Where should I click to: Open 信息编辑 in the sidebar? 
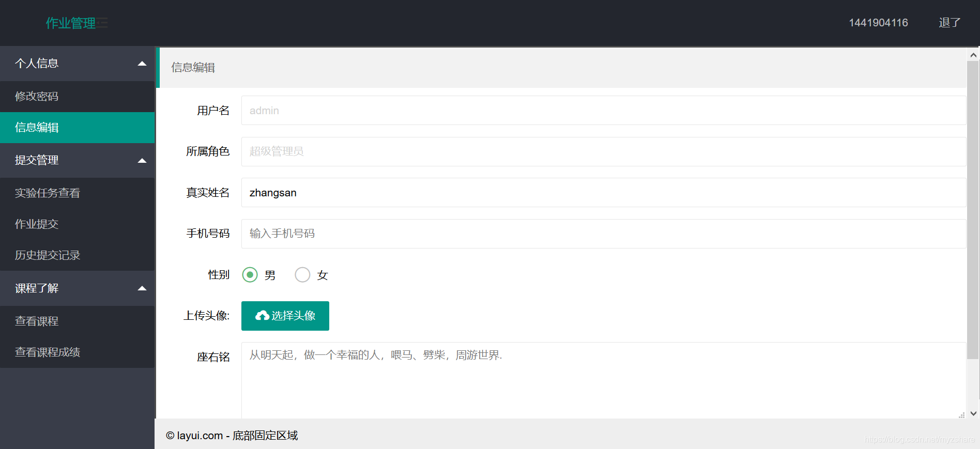[78, 128]
